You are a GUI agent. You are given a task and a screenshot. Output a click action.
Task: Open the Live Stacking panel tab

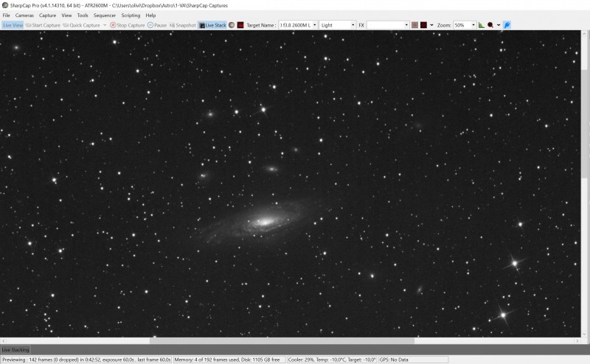tap(15, 350)
